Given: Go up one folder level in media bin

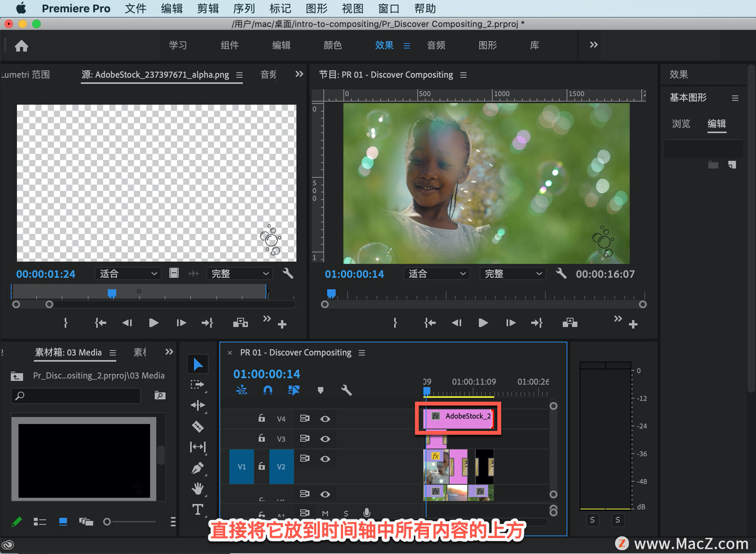Looking at the screenshot, I should point(17,376).
